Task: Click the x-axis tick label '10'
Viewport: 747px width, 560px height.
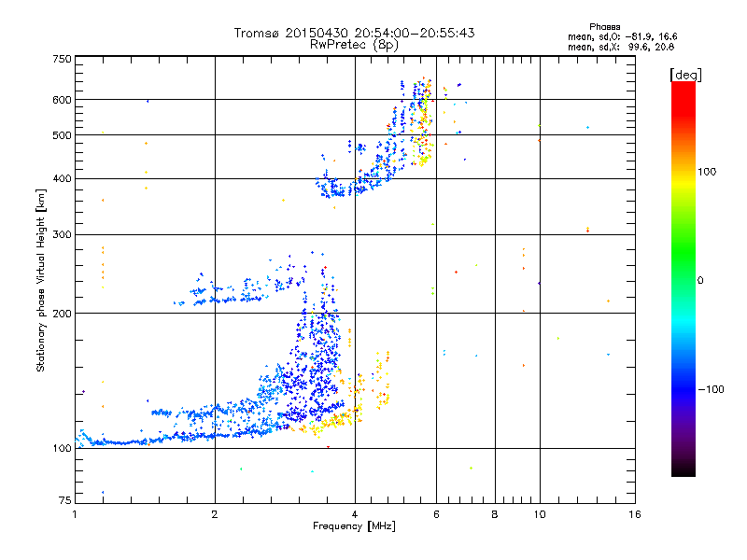Action: tap(539, 514)
